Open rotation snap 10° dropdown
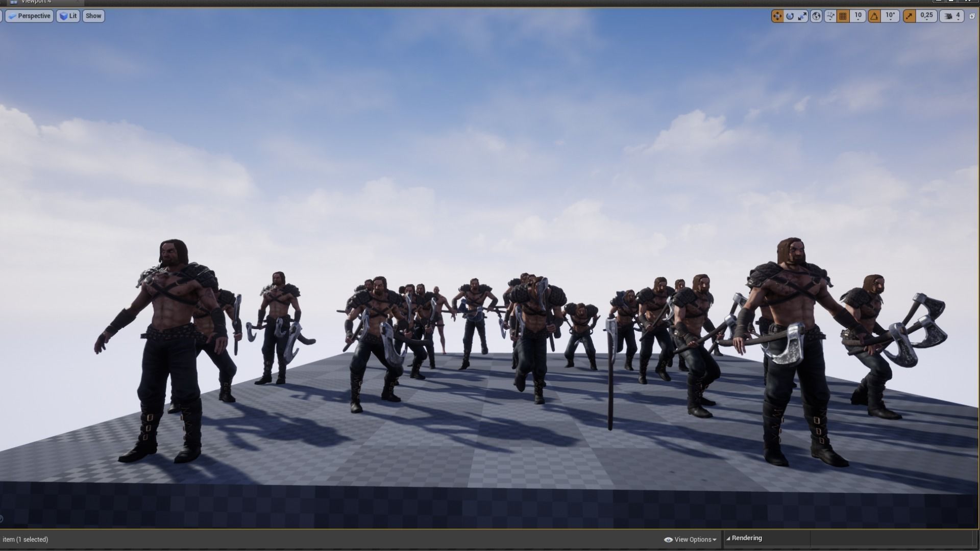 890,16
